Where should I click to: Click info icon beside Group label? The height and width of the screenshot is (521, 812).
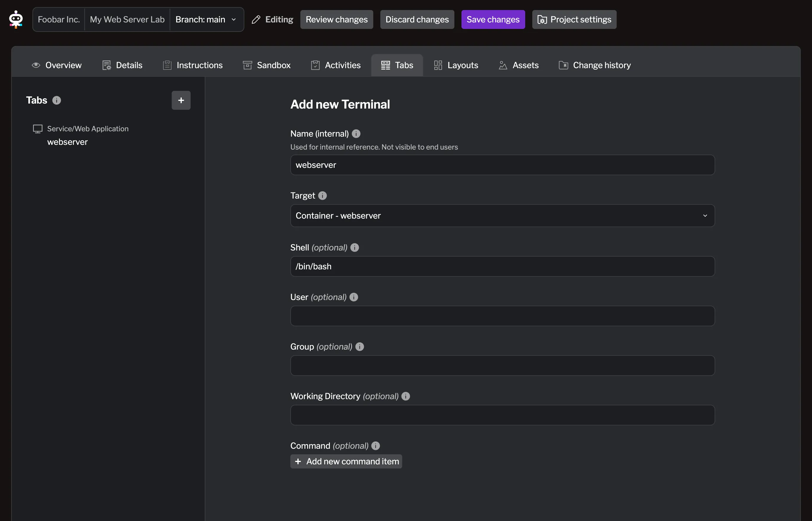(360, 347)
